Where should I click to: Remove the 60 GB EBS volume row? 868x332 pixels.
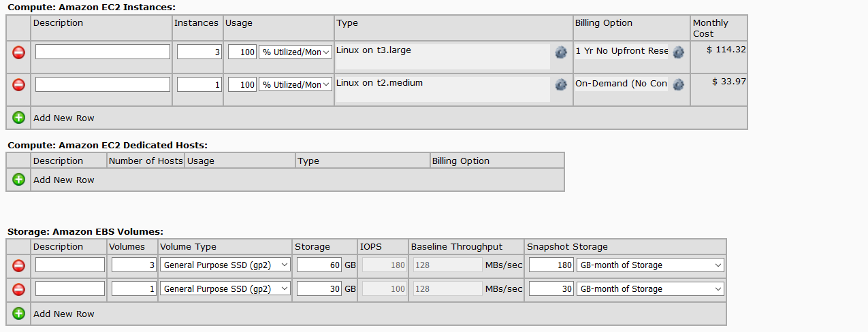coord(18,265)
